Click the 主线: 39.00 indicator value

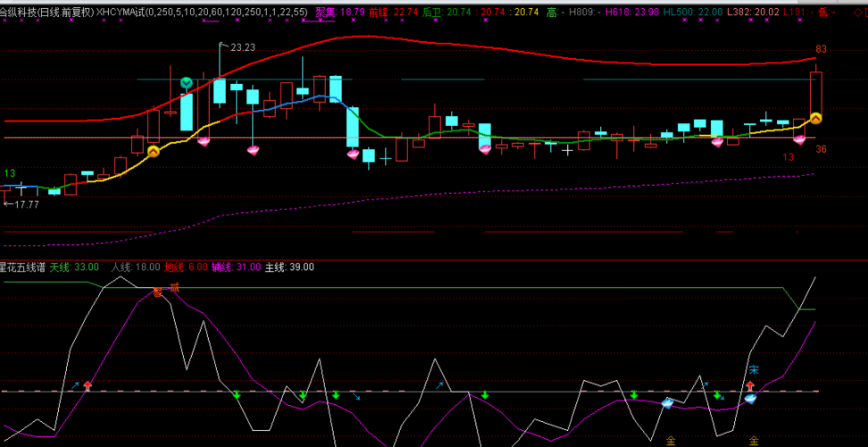click(x=289, y=267)
